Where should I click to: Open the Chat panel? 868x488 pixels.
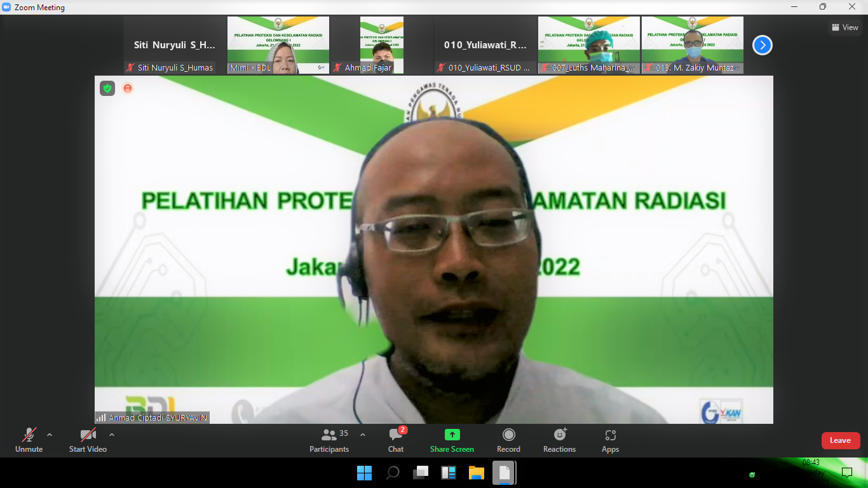(396, 440)
